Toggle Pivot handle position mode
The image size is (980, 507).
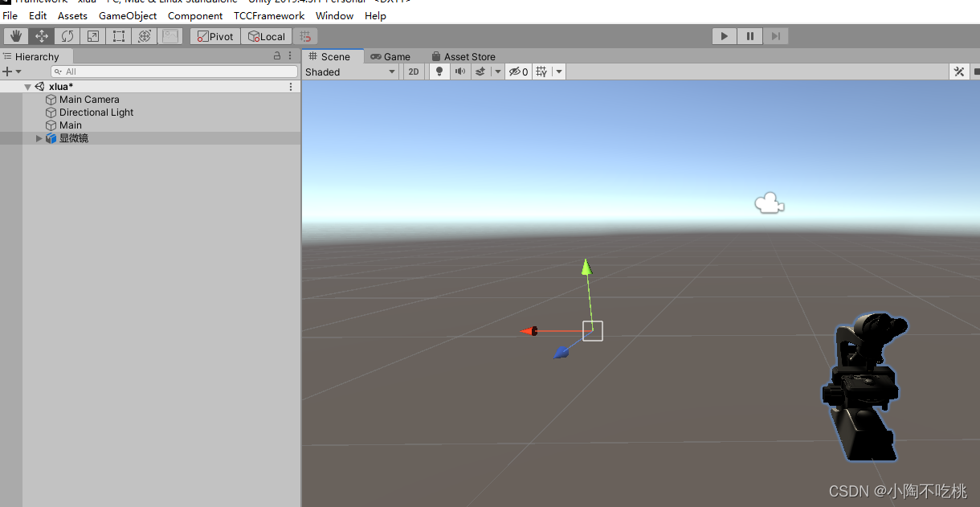point(214,35)
